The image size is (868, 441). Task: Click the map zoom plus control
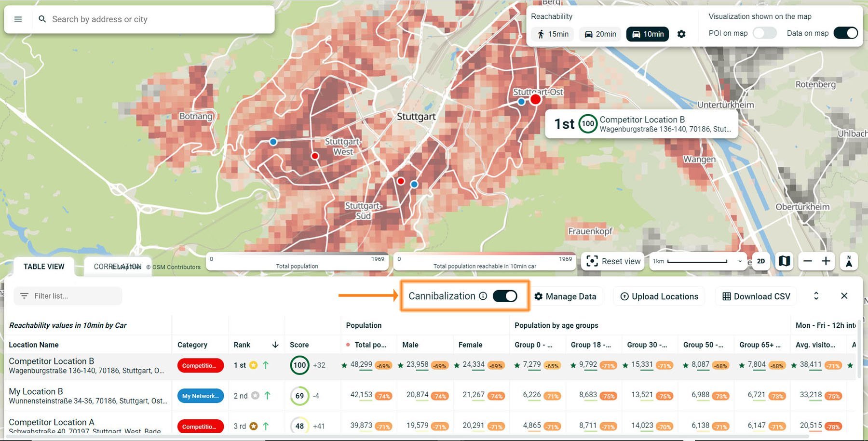click(x=826, y=261)
